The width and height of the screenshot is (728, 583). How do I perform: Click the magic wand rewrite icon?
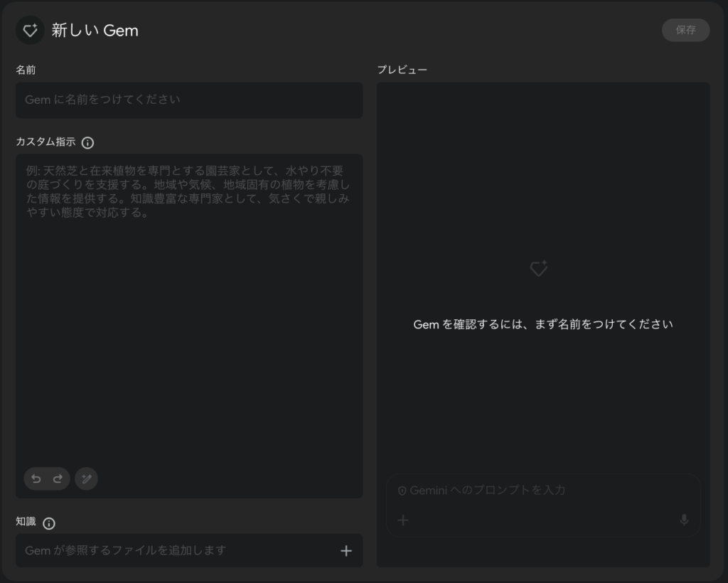(86, 479)
